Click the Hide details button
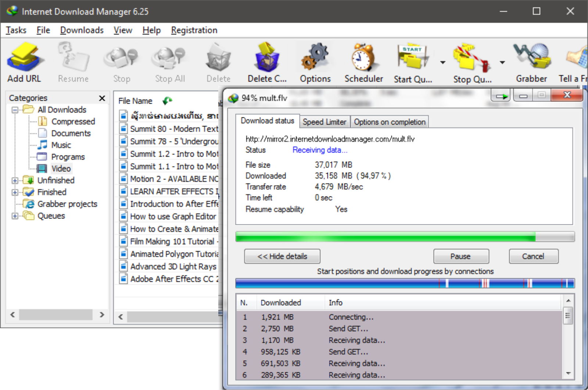 282,256
